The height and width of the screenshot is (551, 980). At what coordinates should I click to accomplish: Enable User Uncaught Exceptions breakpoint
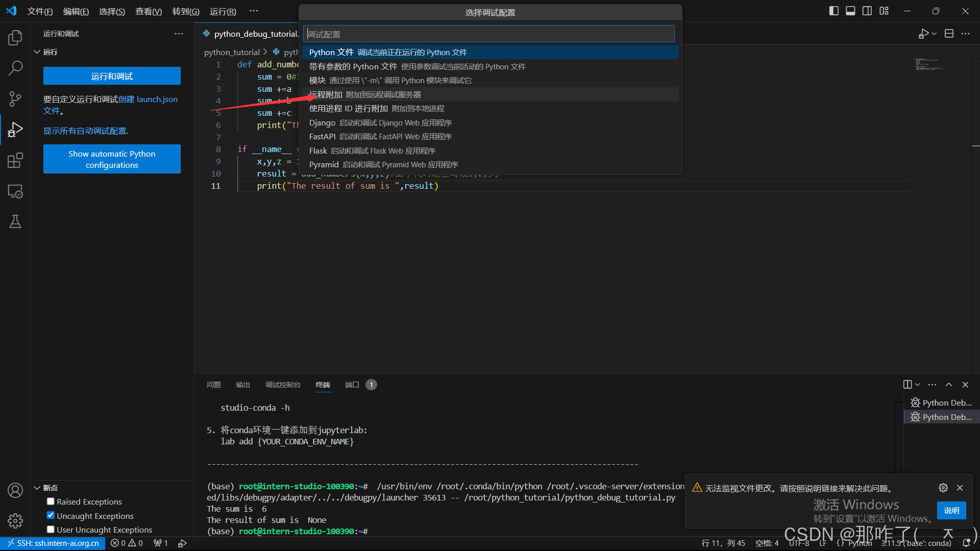(50, 529)
